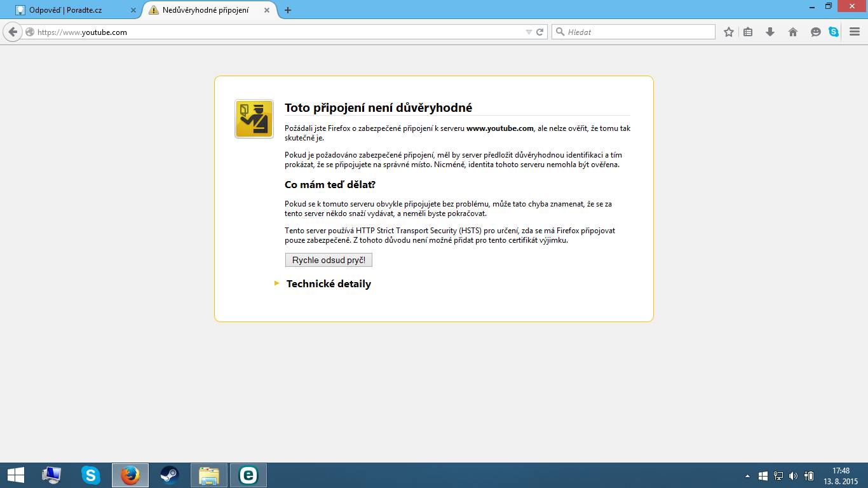The width and height of the screenshot is (868, 488).
Task: Show hidden system tray icons arrow
Action: coord(748,475)
